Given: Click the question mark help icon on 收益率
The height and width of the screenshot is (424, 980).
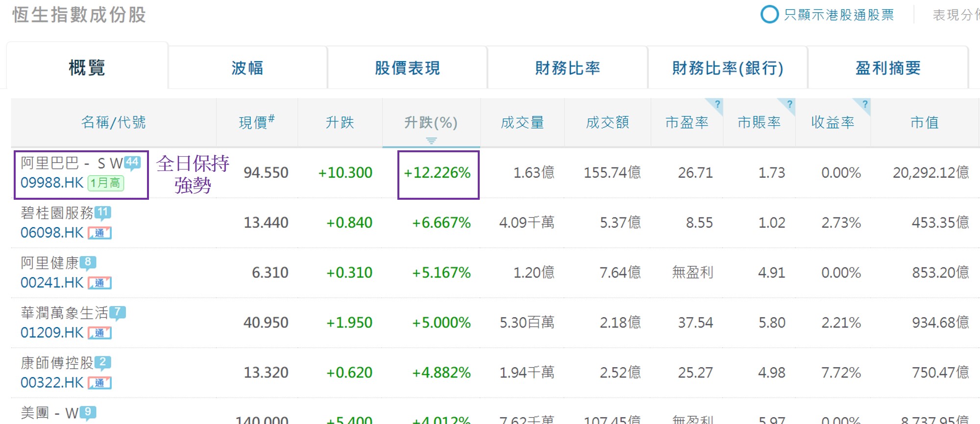Looking at the screenshot, I should 865,104.
